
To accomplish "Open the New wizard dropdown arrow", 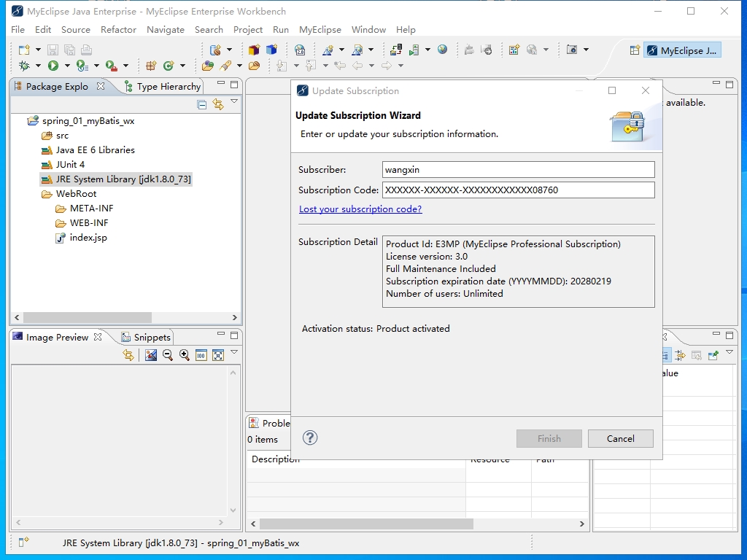I will pyautogui.click(x=38, y=50).
